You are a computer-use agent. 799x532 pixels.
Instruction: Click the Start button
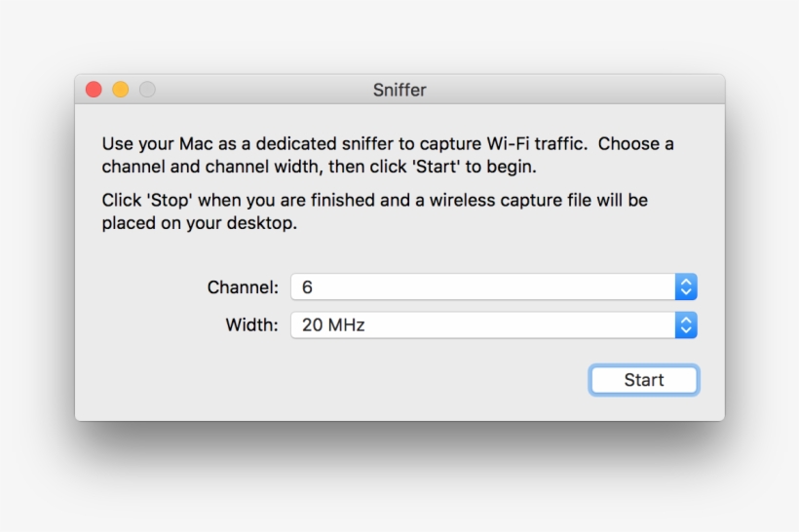(x=643, y=380)
